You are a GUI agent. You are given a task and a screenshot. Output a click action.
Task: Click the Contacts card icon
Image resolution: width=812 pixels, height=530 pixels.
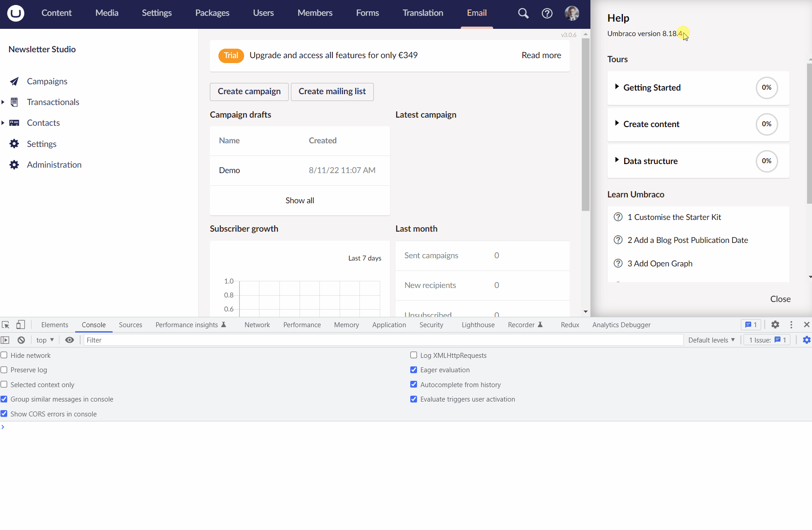14,123
